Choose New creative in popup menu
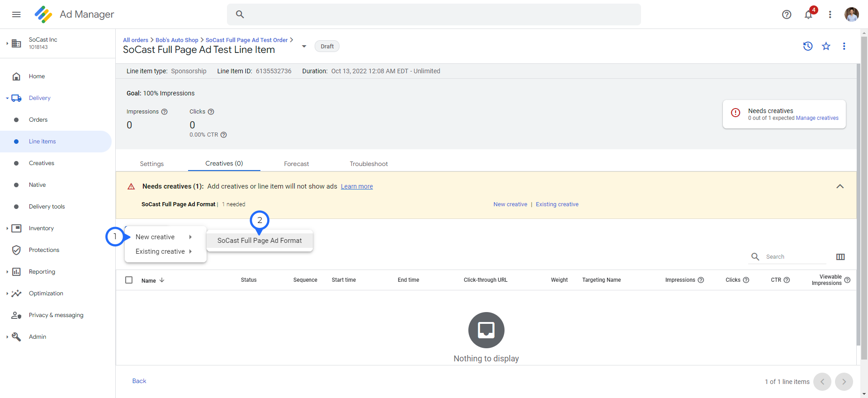 165,237
